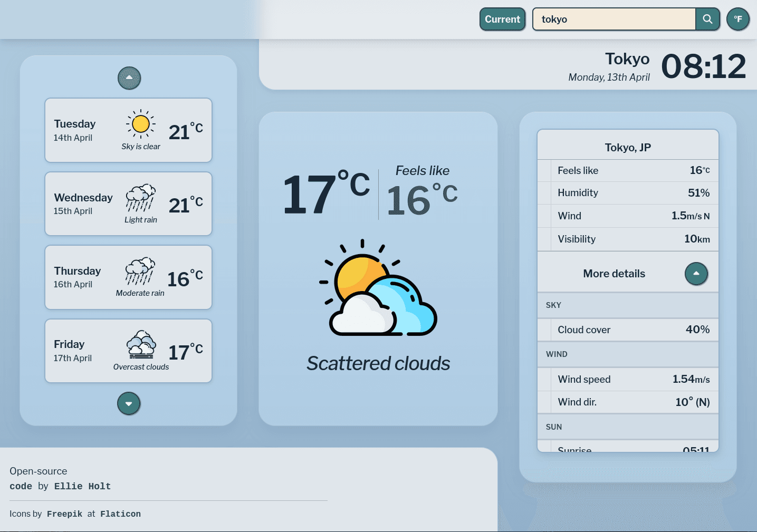
Task: Open the code repository link
Action: [21, 486]
